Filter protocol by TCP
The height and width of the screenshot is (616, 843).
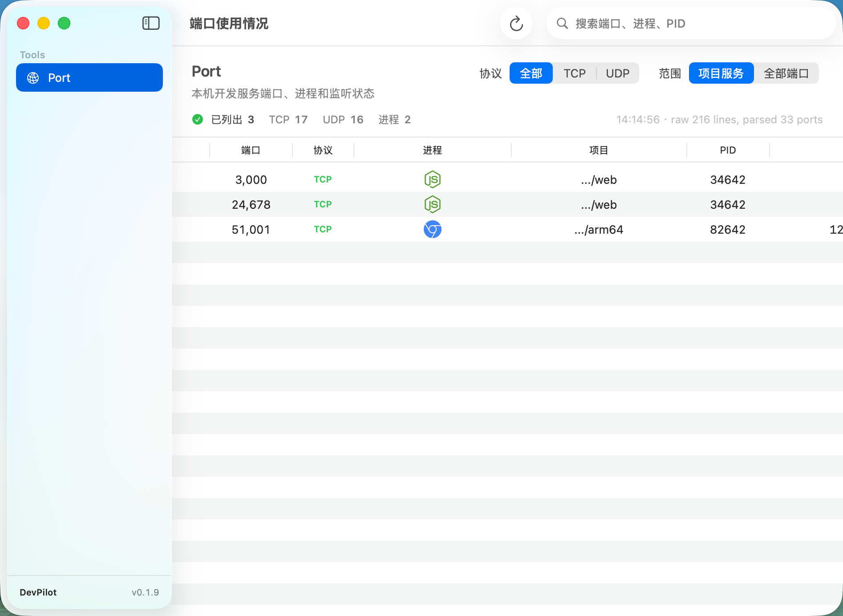pos(574,73)
